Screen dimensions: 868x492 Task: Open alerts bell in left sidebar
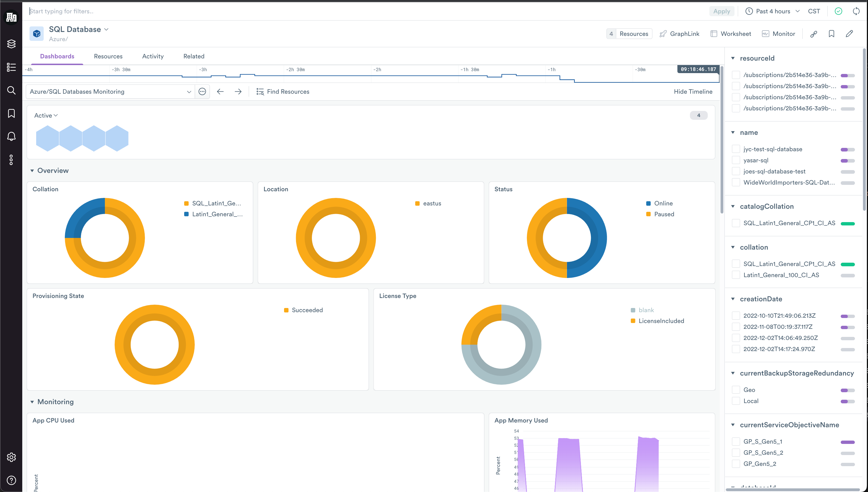11,136
